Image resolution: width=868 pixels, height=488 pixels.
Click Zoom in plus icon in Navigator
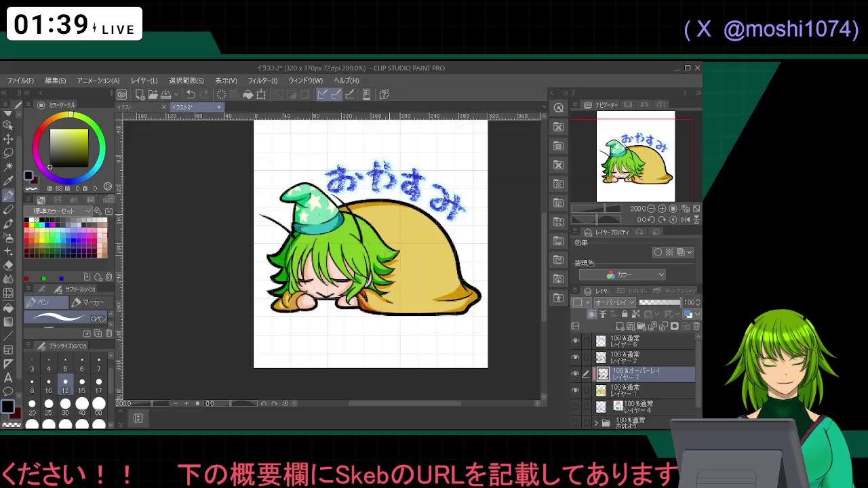click(x=662, y=209)
